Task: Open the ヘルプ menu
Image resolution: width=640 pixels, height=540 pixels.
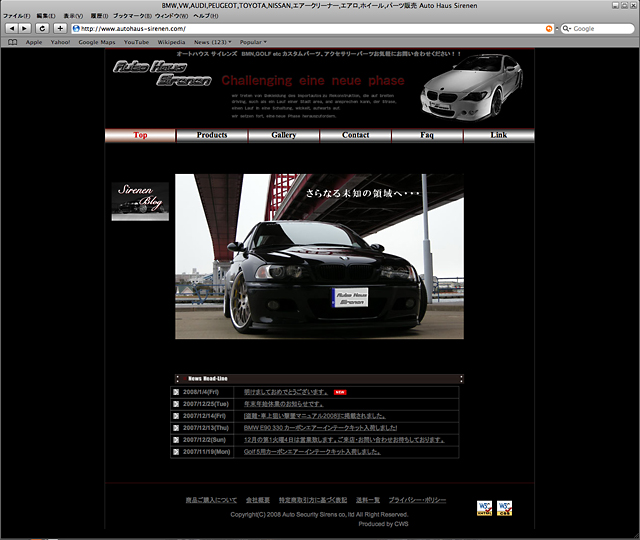Action: (206, 16)
